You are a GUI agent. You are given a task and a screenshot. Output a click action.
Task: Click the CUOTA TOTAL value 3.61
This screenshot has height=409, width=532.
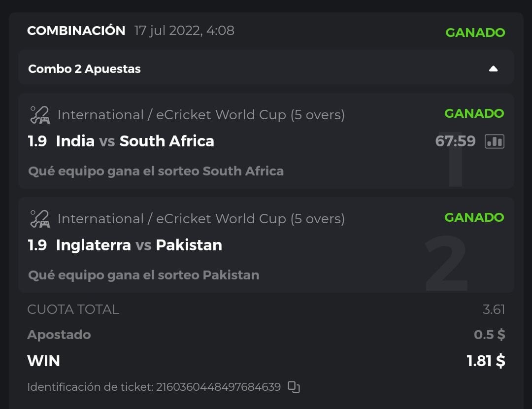(x=494, y=309)
